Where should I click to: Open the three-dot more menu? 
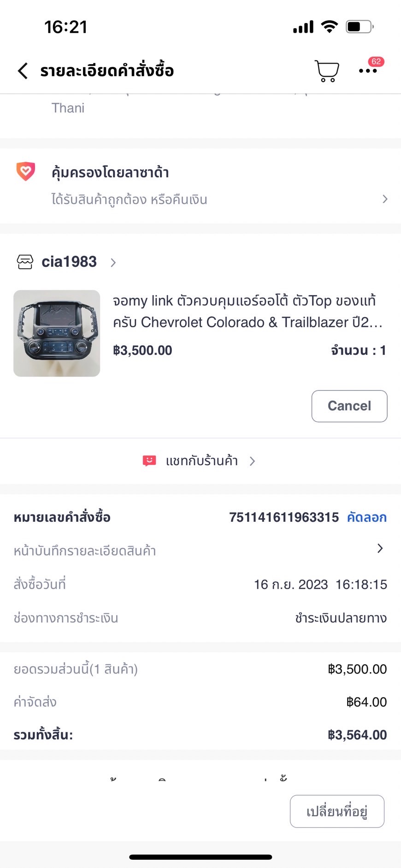(x=368, y=71)
